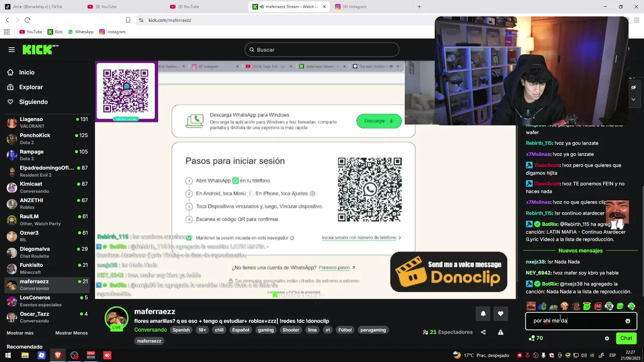Insert the laughing man emote
Screen dimensions: 644x362
531,306
